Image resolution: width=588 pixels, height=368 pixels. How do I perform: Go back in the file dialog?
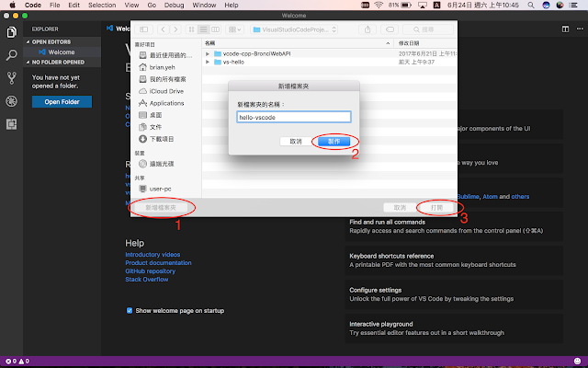click(164, 29)
